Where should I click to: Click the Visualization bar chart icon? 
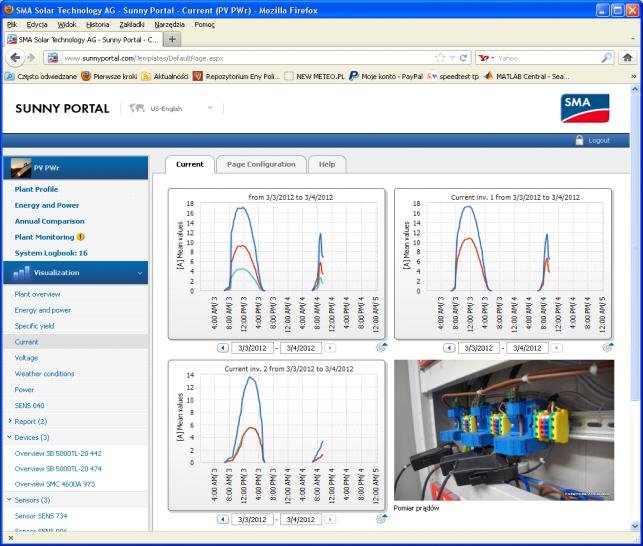[21, 273]
